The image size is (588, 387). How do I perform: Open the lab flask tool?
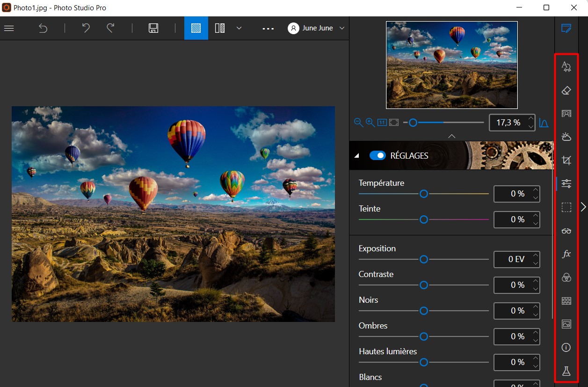tap(566, 371)
